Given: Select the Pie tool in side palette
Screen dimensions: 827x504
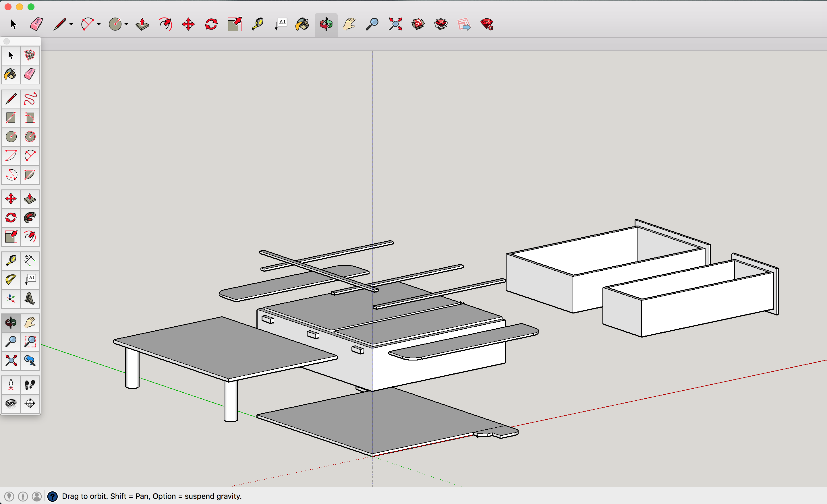Looking at the screenshot, I should [x=30, y=175].
